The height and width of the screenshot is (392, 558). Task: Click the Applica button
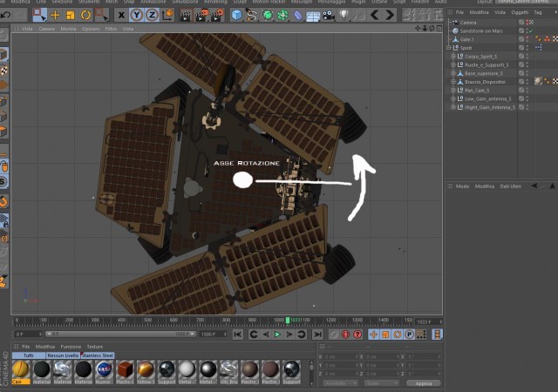point(424,383)
